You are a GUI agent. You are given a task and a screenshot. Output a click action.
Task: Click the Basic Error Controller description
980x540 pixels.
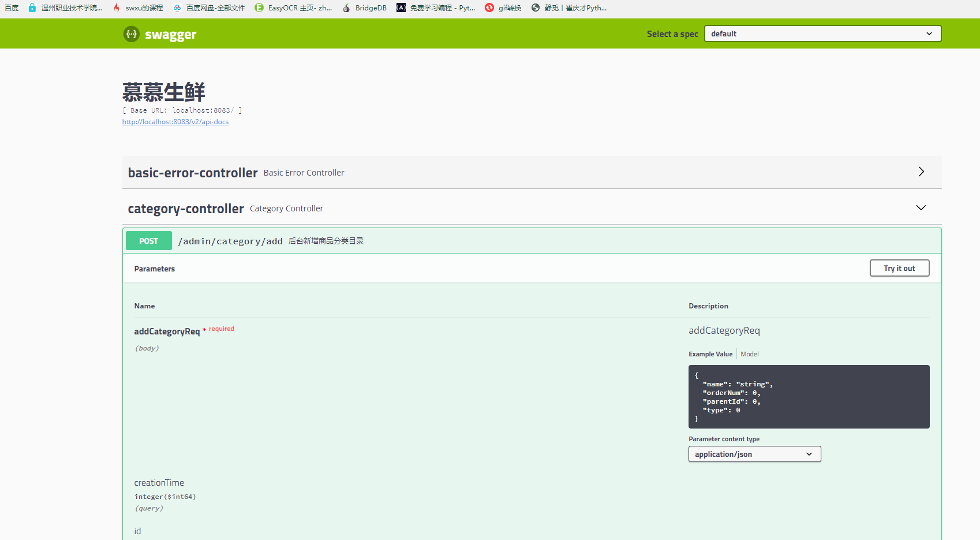(304, 173)
